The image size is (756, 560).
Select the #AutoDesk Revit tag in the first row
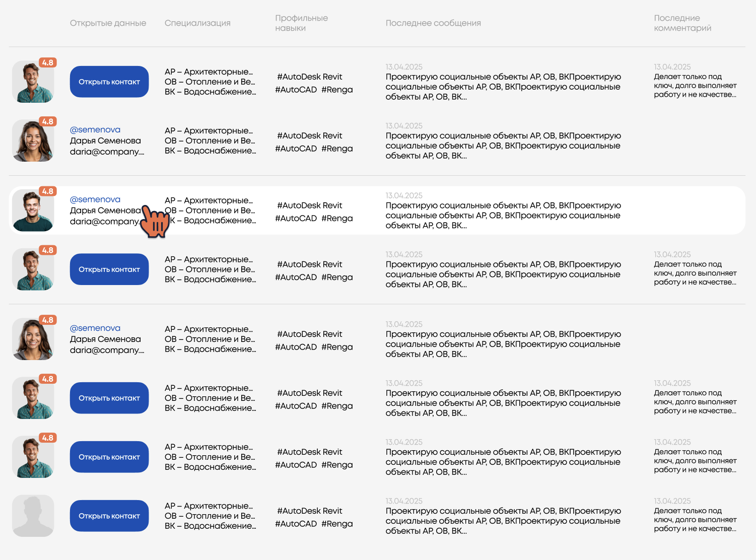click(310, 77)
